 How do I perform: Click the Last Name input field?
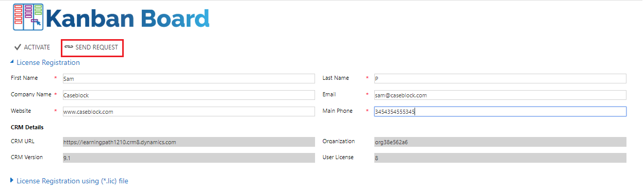(x=500, y=79)
